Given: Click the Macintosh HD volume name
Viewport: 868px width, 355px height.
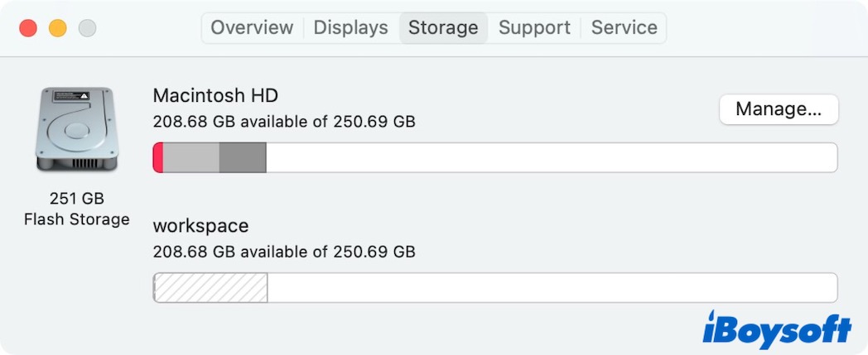Looking at the screenshot, I should click(220, 95).
